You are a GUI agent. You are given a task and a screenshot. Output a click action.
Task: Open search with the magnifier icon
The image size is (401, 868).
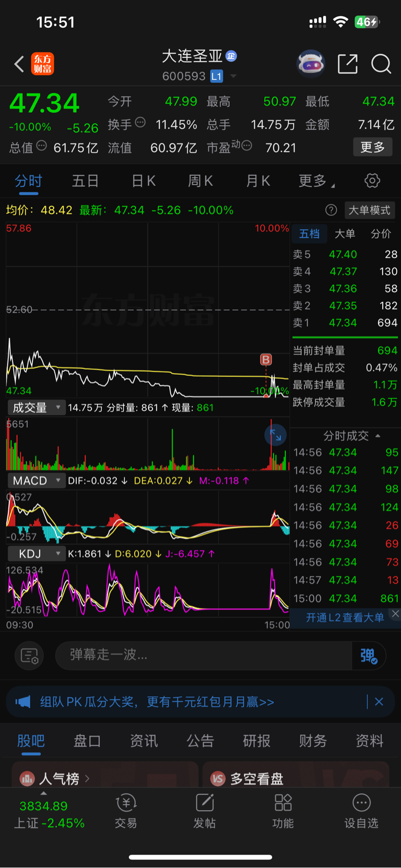[381, 64]
